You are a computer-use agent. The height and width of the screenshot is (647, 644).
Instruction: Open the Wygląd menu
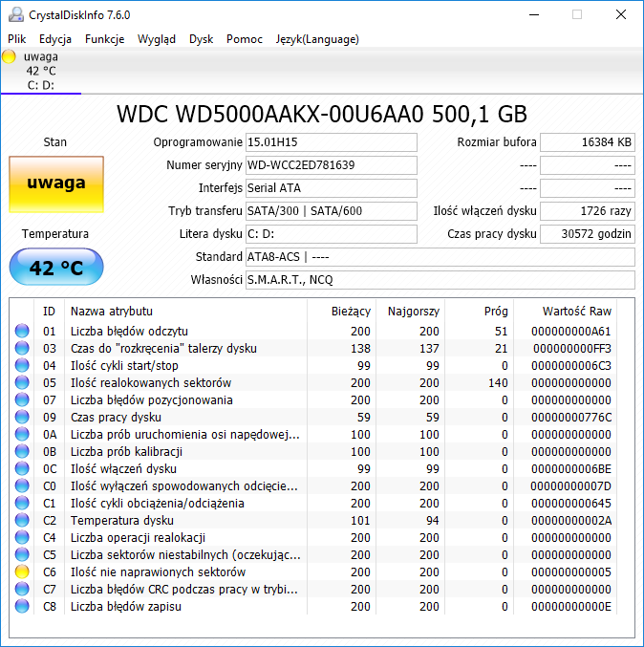157,39
